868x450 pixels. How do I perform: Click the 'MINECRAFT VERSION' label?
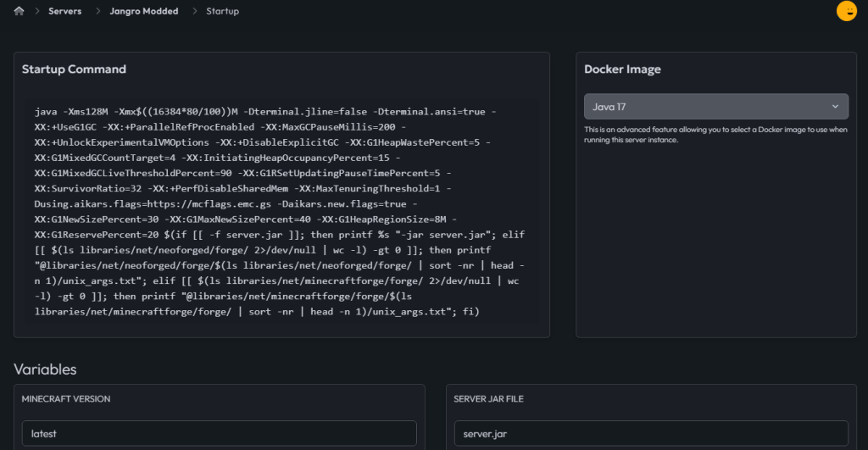(x=66, y=398)
